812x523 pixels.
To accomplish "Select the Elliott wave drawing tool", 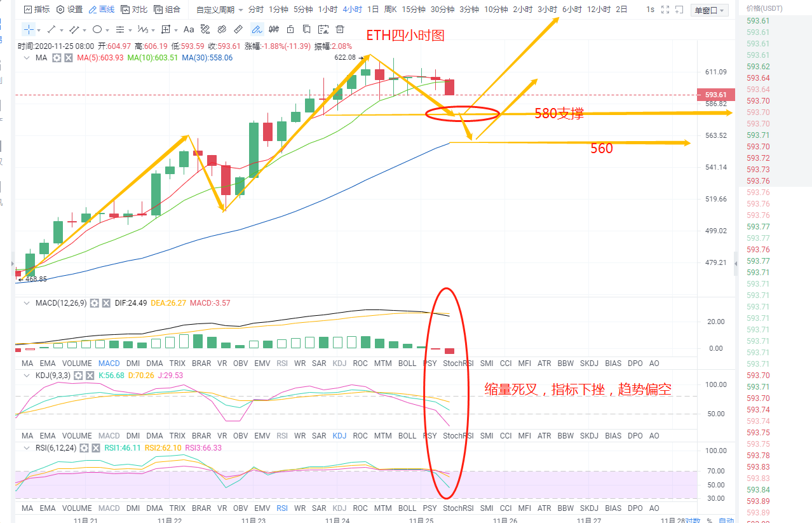I will pyautogui.click(x=142, y=29).
